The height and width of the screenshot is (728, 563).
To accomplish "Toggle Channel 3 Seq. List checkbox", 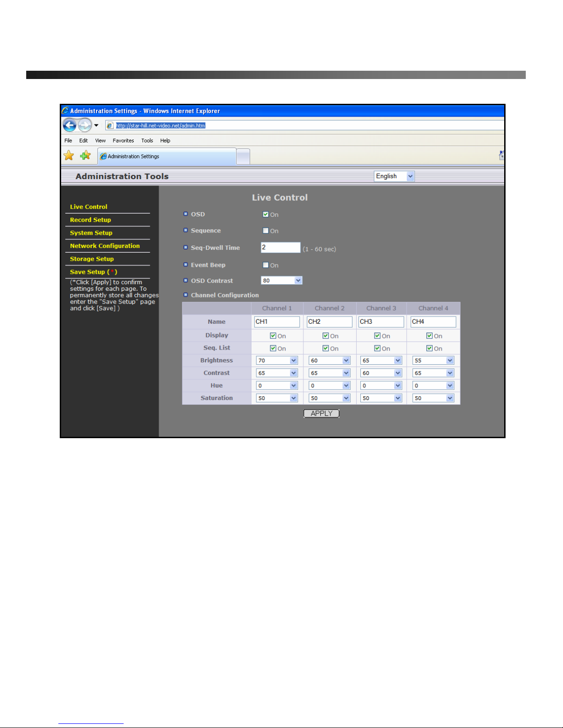I will pyautogui.click(x=377, y=348).
